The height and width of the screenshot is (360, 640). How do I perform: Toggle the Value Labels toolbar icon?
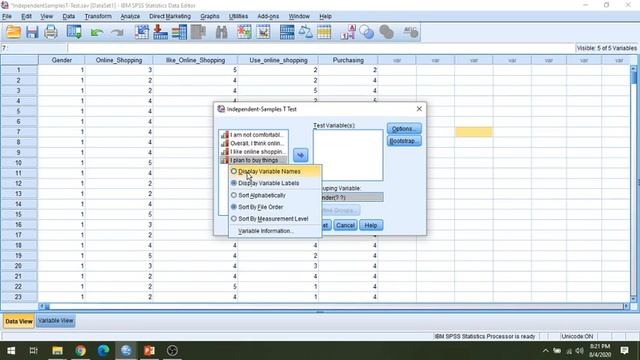coord(348,32)
